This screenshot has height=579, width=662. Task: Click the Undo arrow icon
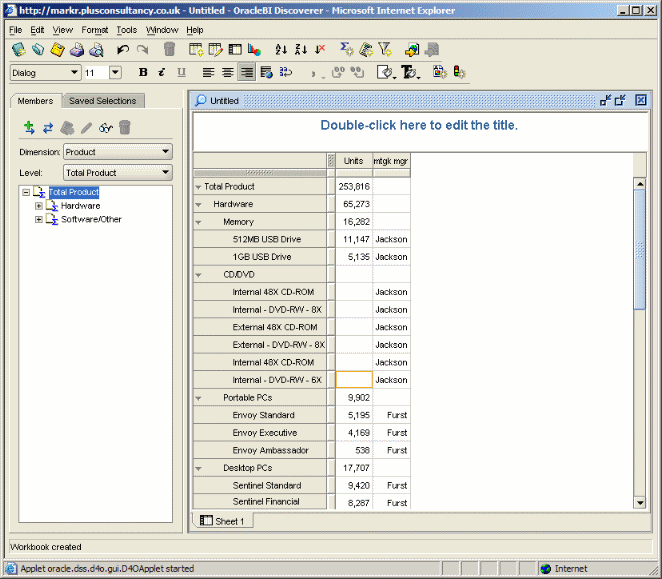pyautogui.click(x=123, y=50)
